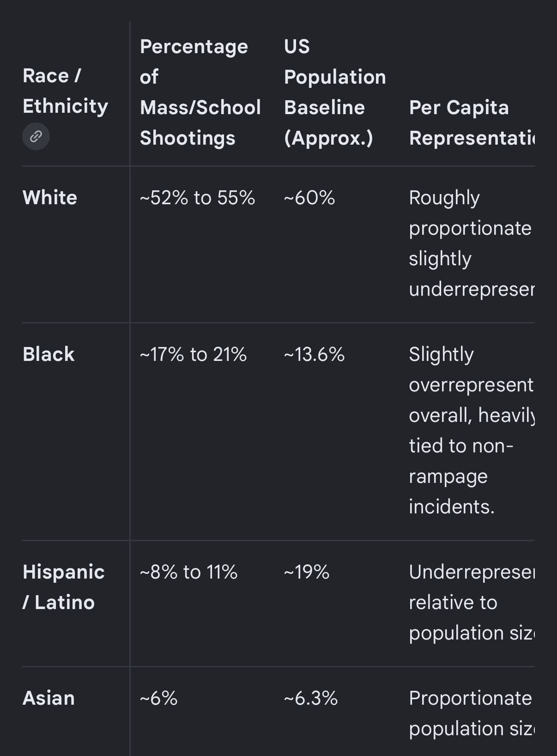Click the ~19% population cell
The width and height of the screenshot is (557, 756).
point(307,572)
